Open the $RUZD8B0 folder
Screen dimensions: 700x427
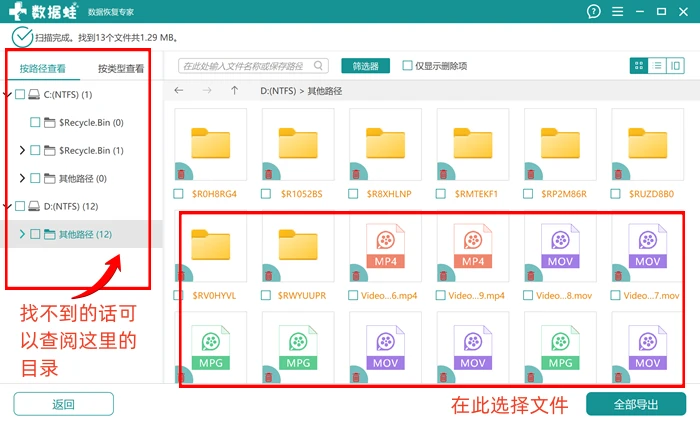coord(648,144)
